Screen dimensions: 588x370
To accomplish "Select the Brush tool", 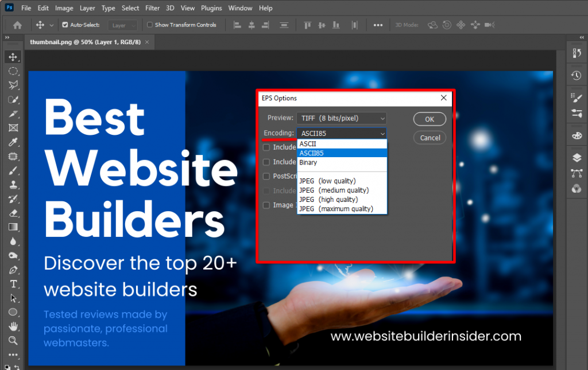I will tap(13, 171).
